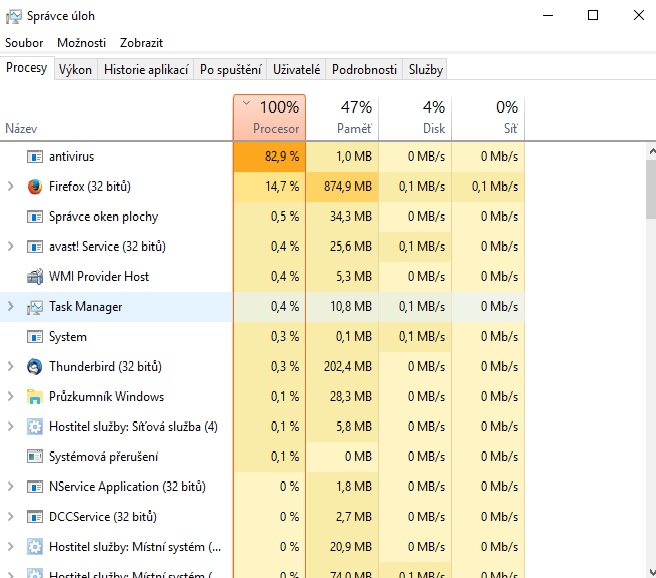
Task: Click the Průzkumník Windows folder icon
Action: click(x=35, y=397)
